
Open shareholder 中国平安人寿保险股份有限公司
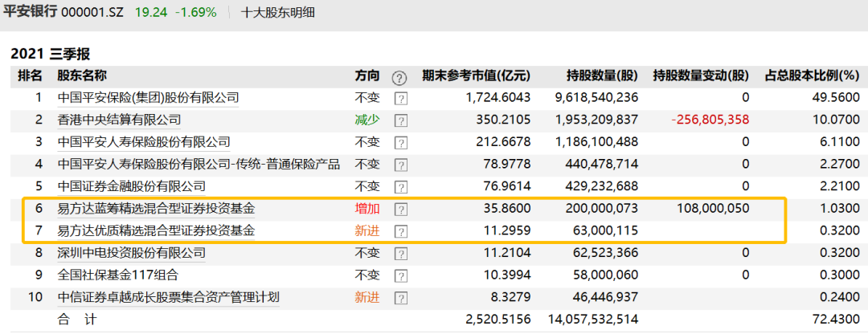click(x=144, y=141)
